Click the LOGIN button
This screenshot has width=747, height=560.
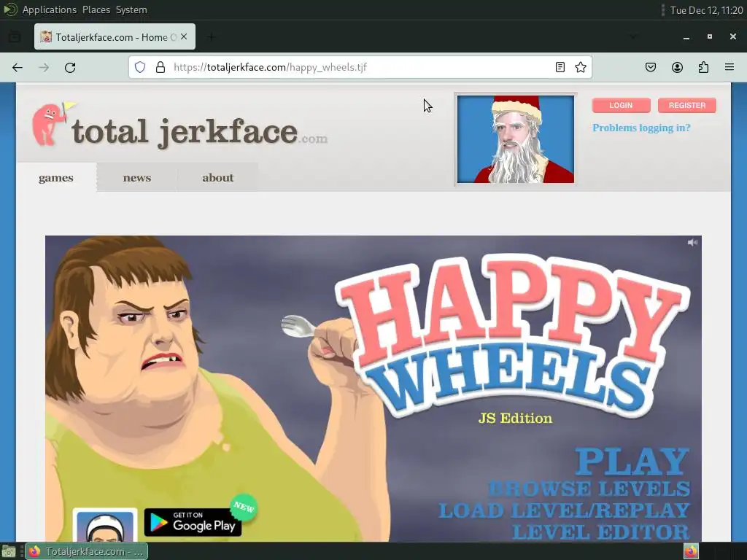tap(622, 105)
